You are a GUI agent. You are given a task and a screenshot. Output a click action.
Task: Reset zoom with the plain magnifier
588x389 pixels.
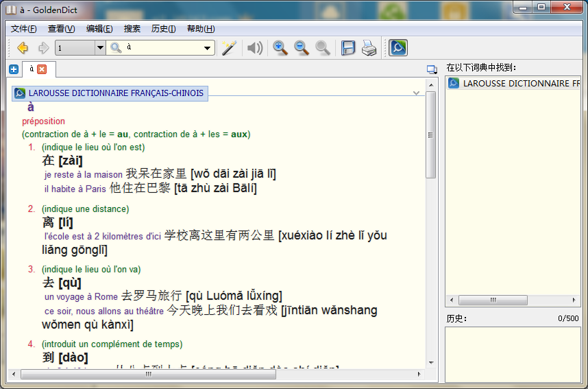(x=323, y=48)
